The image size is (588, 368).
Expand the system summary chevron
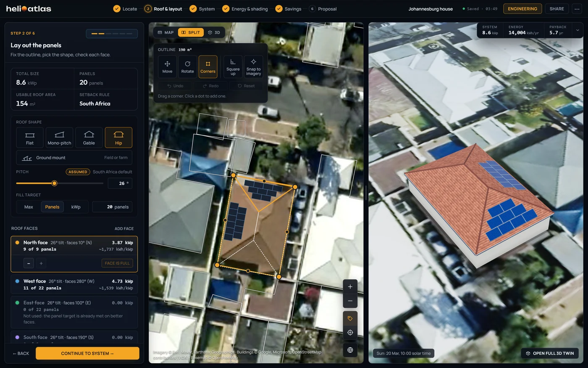577,30
